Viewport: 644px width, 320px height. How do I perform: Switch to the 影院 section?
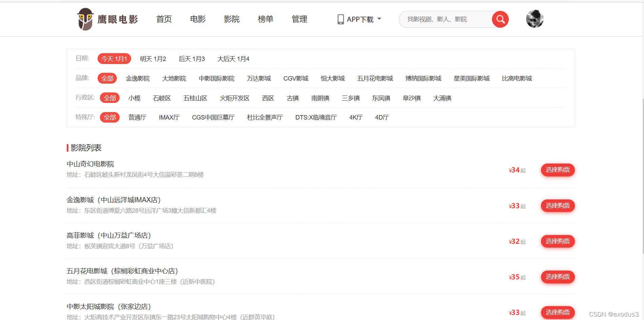[232, 19]
